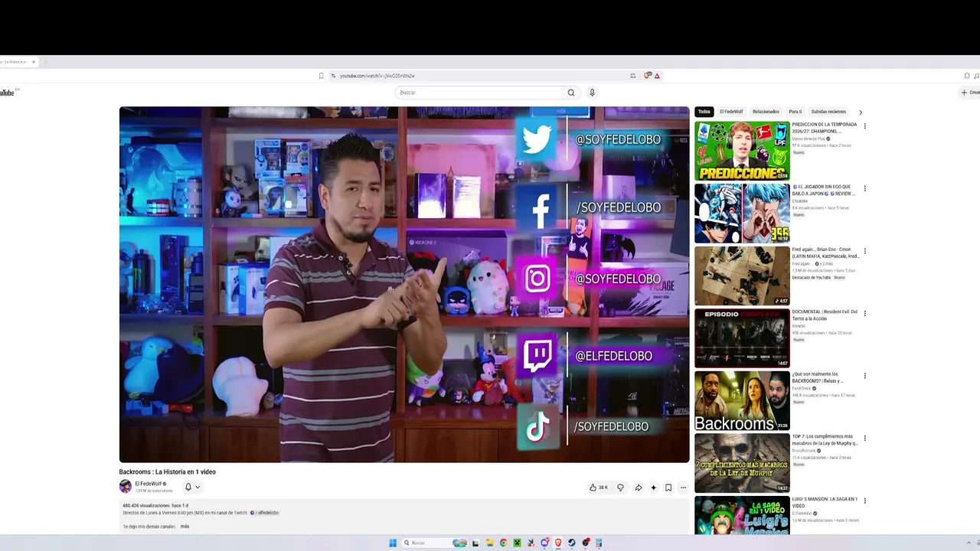Open options menu for LUIGI'S MANSION video
Image resolution: width=980 pixels, height=551 pixels.
point(865,500)
